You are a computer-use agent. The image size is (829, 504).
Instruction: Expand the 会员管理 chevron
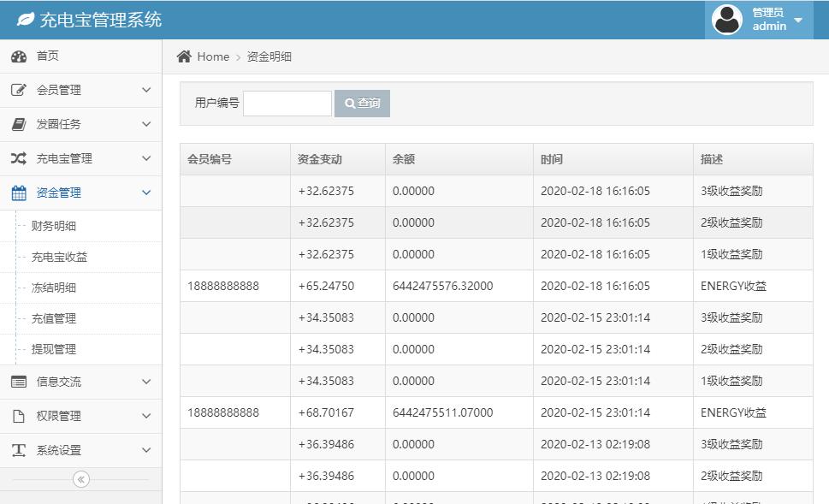coord(146,90)
